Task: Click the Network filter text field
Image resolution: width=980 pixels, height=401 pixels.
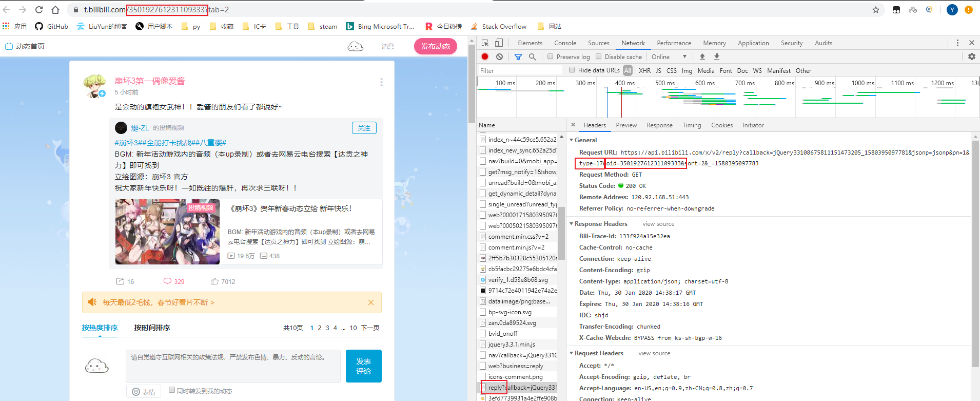Action: (x=520, y=70)
